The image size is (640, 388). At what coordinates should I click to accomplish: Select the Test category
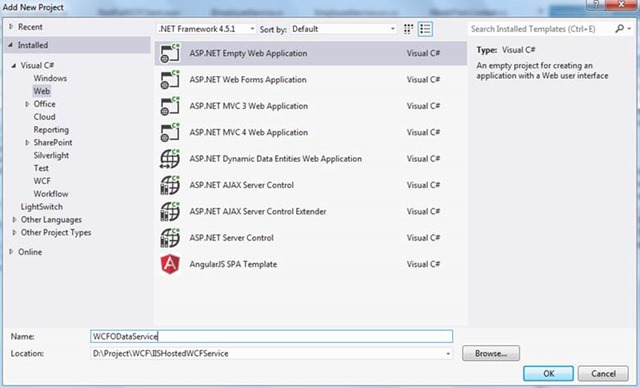click(x=41, y=168)
